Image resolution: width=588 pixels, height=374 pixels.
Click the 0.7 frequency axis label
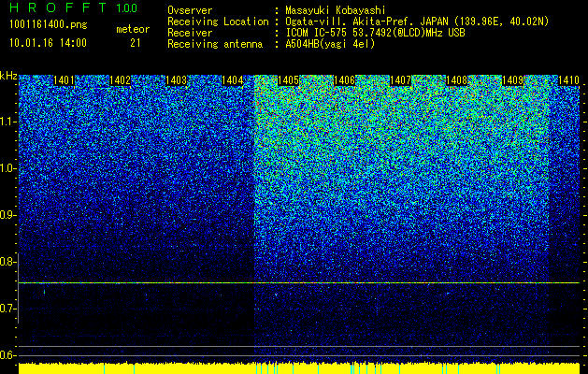(x=7, y=309)
